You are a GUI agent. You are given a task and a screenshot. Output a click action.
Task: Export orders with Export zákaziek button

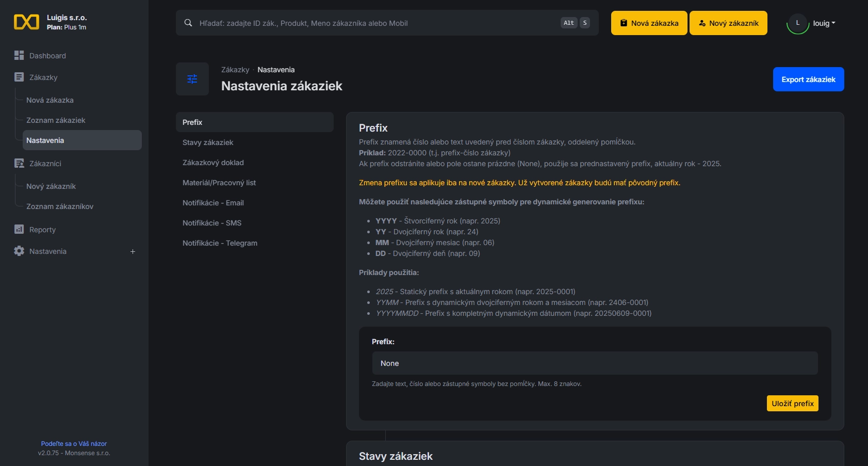point(808,79)
